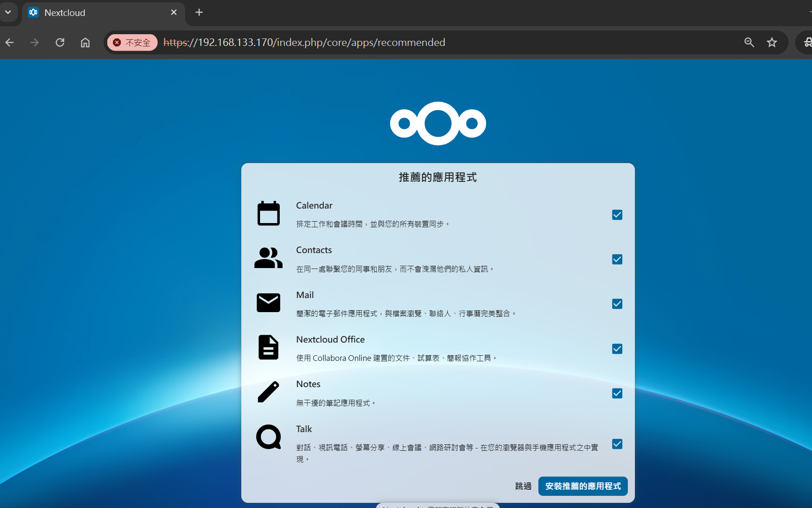The height and width of the screenshot is (508, 812).
Task: Select the Nextcloud browser tab
Action: pyautogui.click(x=98, y=13)
